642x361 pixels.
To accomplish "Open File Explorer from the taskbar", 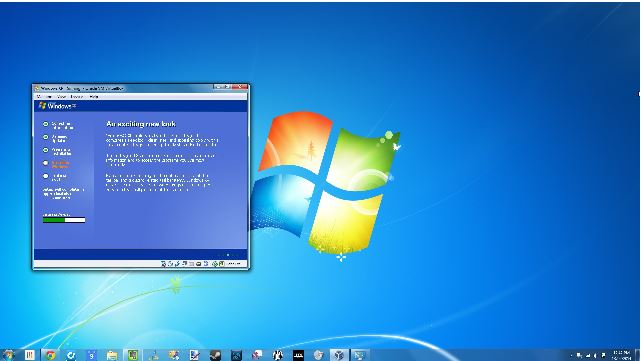I will pyautogui.click(x=112, y=355).
